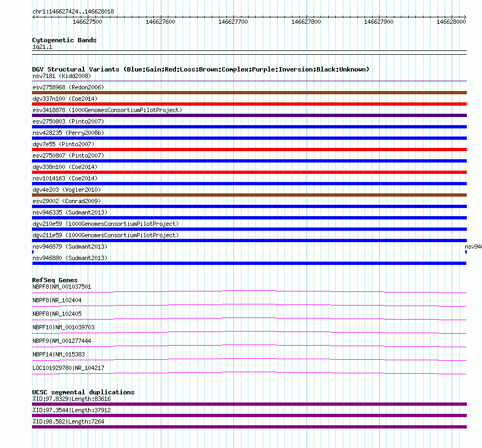This screenshot has width=482, height=448.
Task: Open transcript LOC101929780|NR_104217
Action: pyautogui.click(x=68, y=368)
